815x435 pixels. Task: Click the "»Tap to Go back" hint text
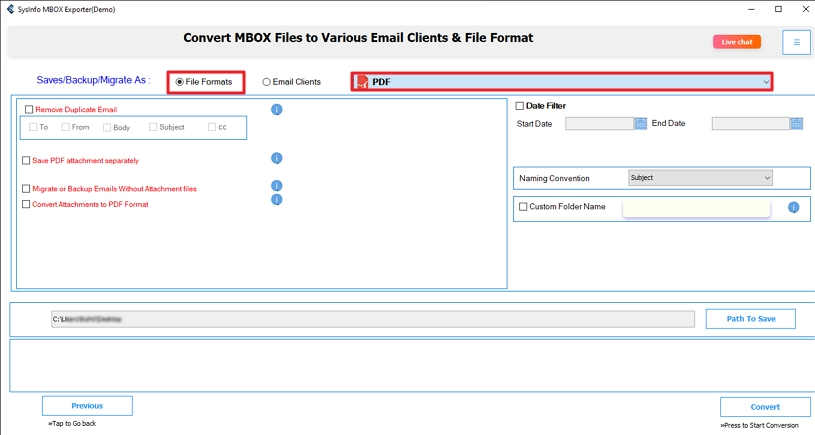coord(72,424)
